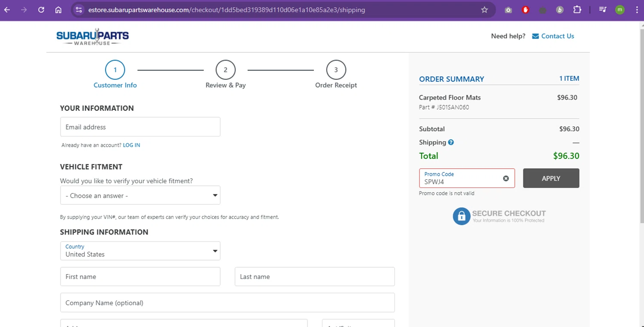Go back with browser back arrow
The width and height of the screenshot is (644, 327).
7,10
